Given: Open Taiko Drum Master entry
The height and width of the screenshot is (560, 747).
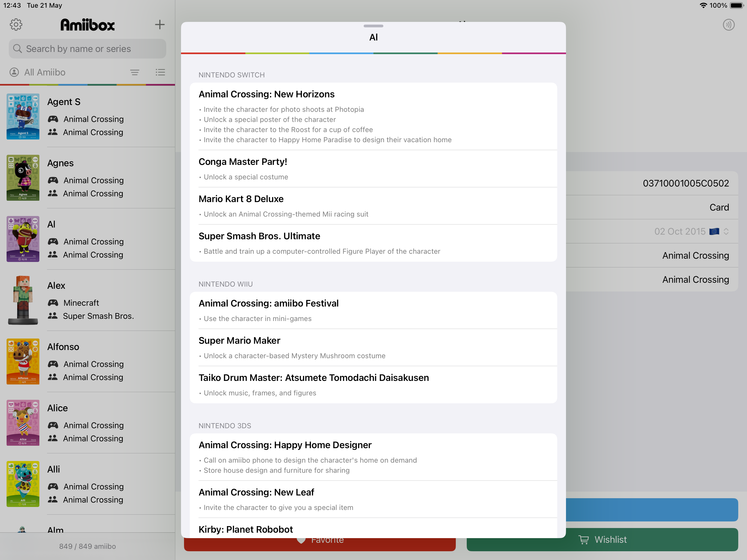Looking at the screenshot, I should tap(373, 385).
